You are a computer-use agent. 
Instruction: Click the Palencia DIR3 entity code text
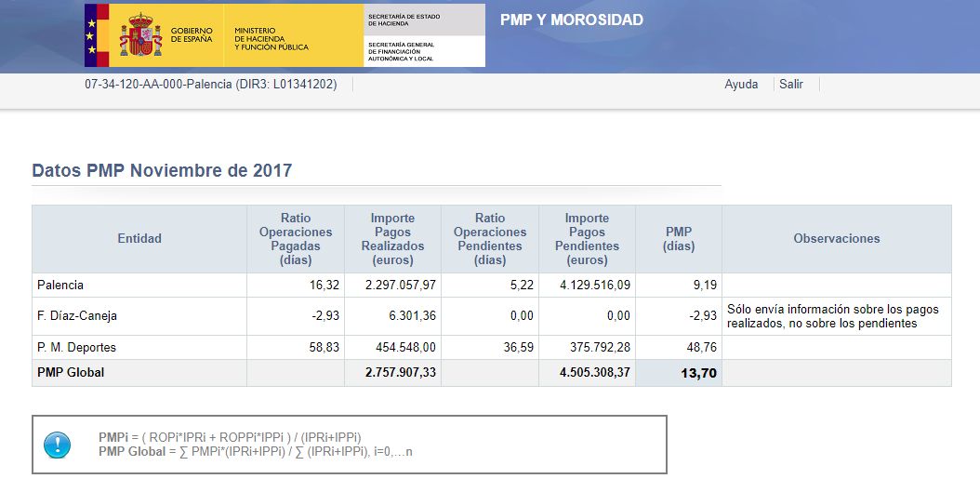point(210,84)
